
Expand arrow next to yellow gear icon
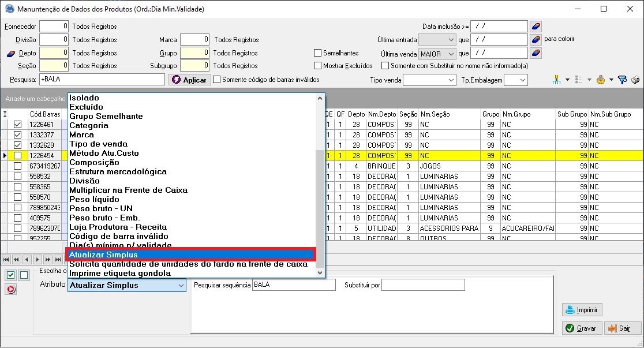pyautogui.click(x=611, y=80)
